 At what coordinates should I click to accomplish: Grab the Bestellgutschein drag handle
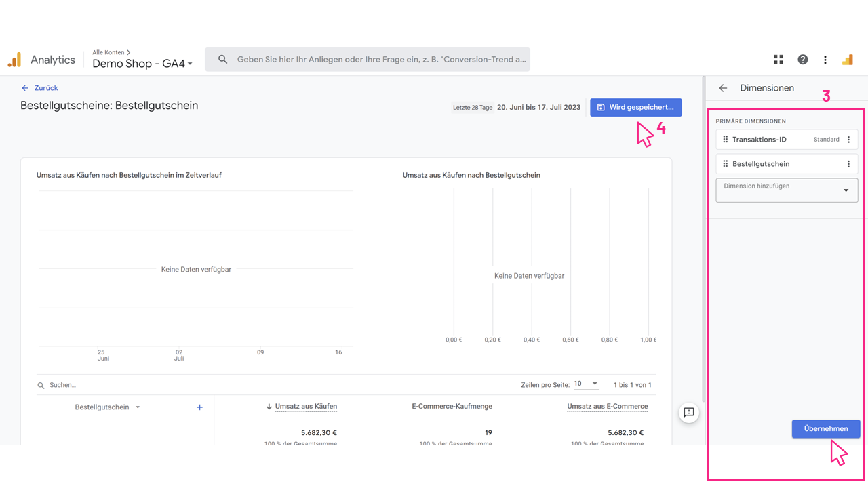pos(725,164)
